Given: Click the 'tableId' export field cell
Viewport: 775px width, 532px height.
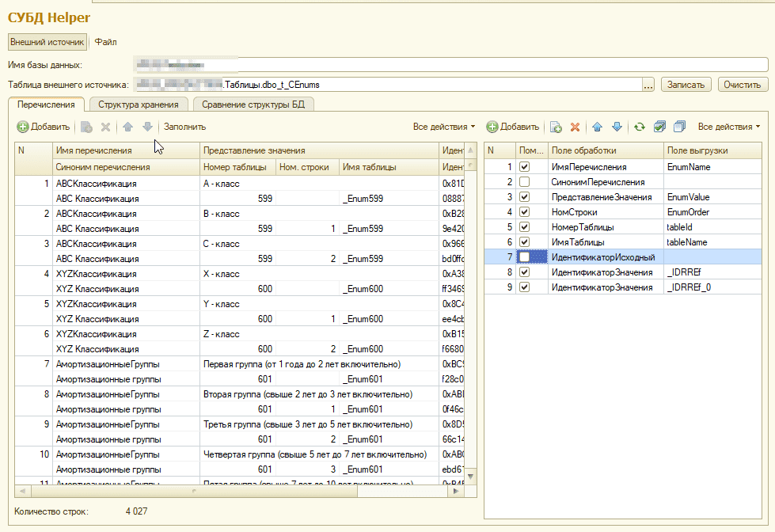Looking at the screenshot, I should pos(712,227).
